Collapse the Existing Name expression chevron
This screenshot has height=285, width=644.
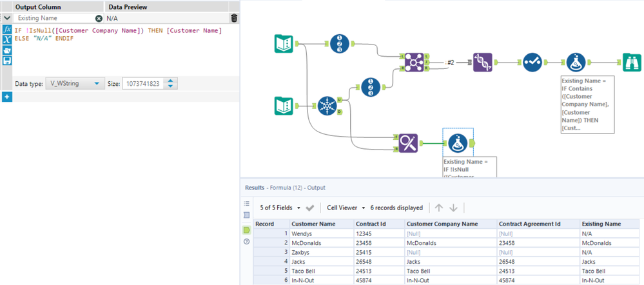6,18
